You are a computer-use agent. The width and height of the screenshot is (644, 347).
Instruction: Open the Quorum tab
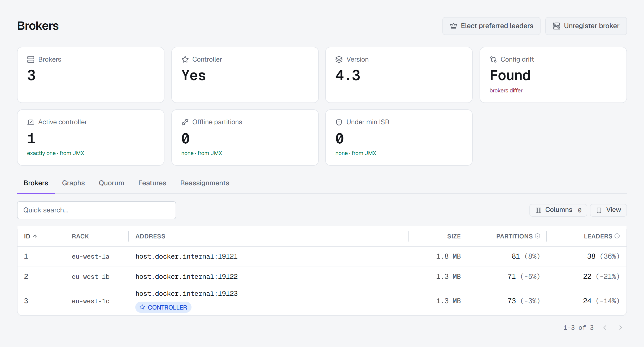point(111,183)
